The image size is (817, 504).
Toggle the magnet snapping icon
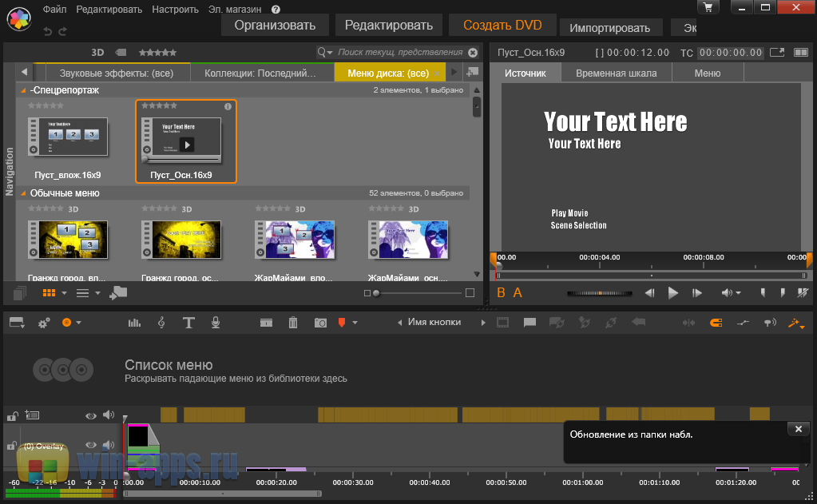click(x=716, y=323)
